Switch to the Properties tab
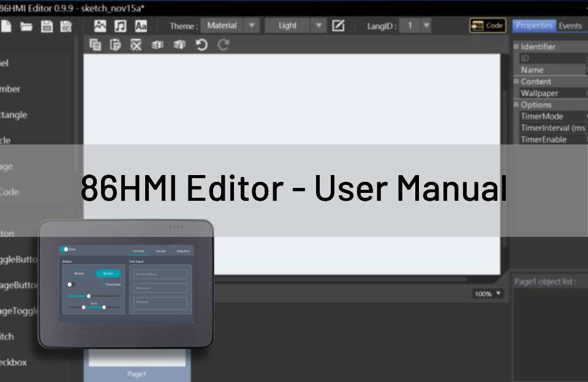Screen dimensions: 588x382 pyautogui.click(x=533, y=26)
